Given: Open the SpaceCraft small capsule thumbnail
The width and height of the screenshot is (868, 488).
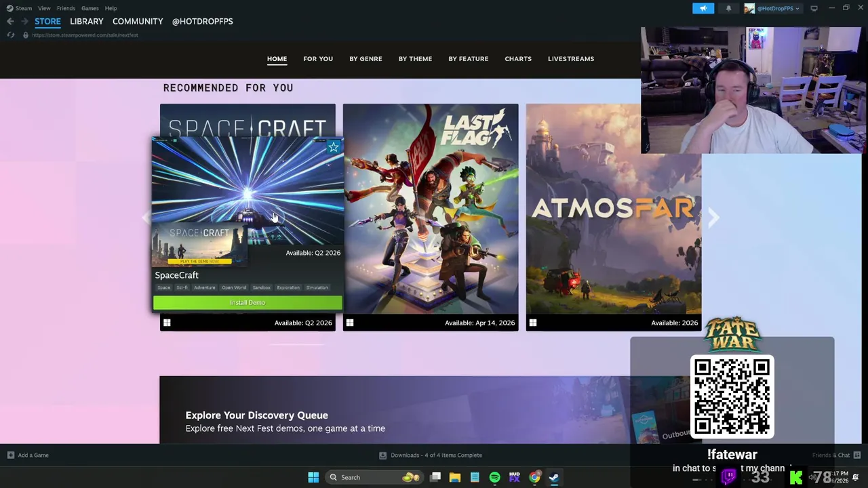Looking at the screenshot, I should coord(199,245).
